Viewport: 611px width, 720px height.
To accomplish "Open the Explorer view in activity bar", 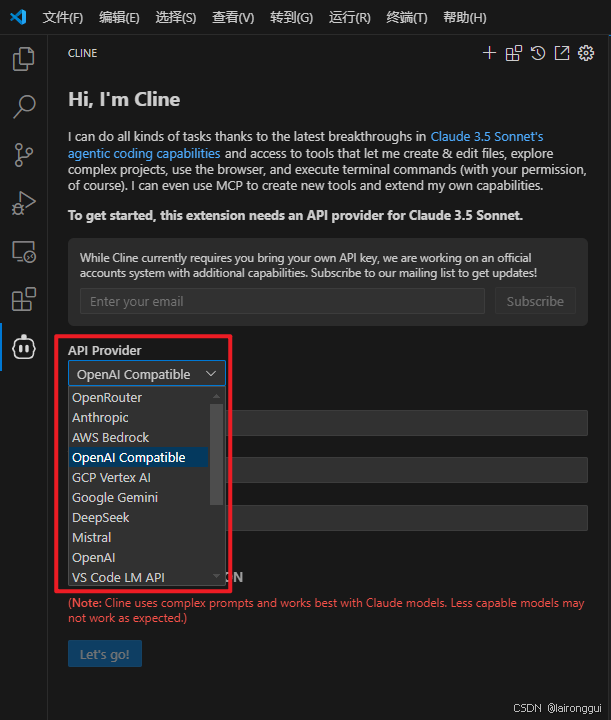I will (23, 59).
